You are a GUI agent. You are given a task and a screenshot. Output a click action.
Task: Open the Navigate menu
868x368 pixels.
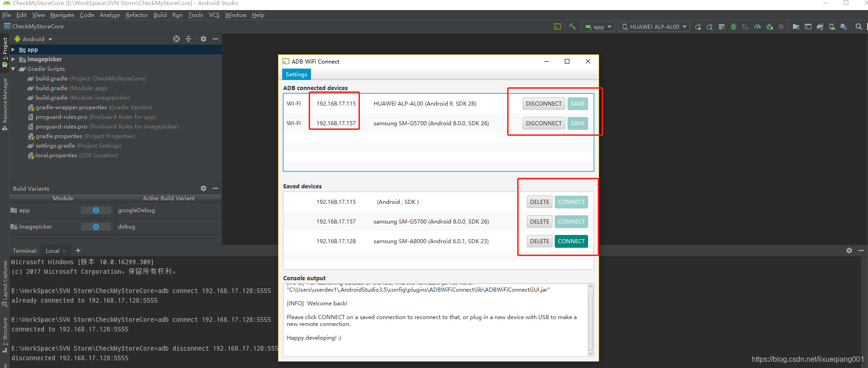(62, 15)
